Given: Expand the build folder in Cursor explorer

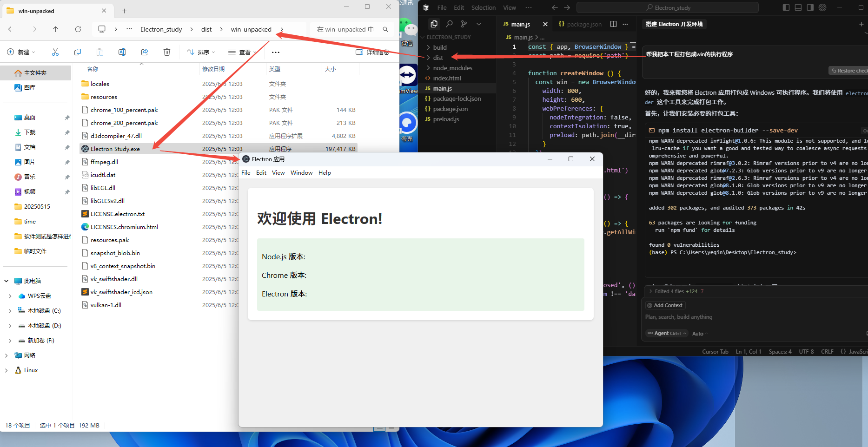Looking at the screenshot, I should pyautogui.click(x=428, y=47).
